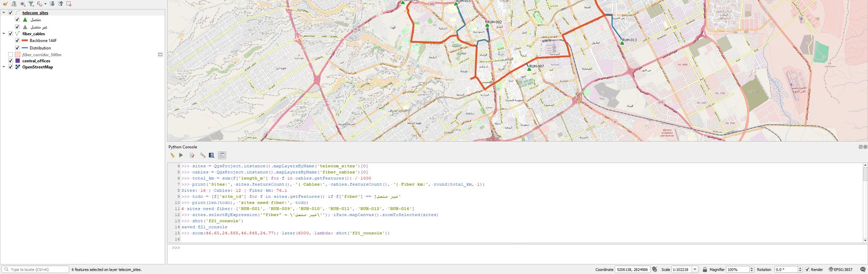Hide the central_offices layer

click(x=11, y=61)
